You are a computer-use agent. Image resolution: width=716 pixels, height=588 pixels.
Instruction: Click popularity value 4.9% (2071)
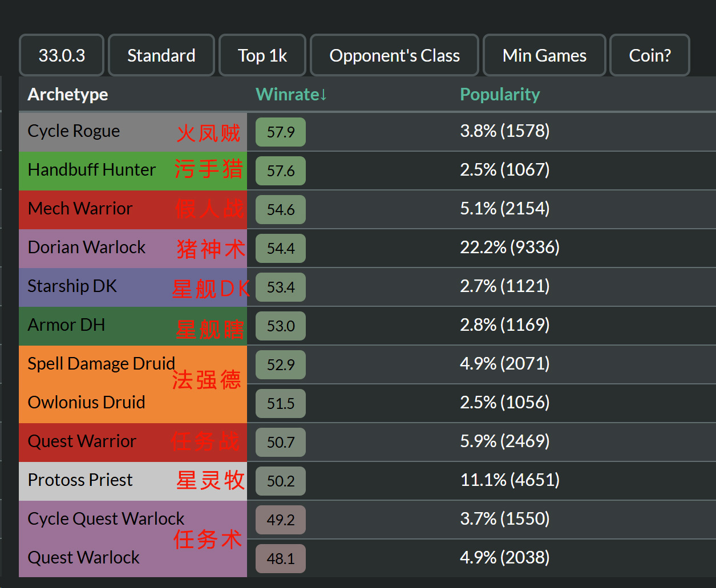click(505, 364)
